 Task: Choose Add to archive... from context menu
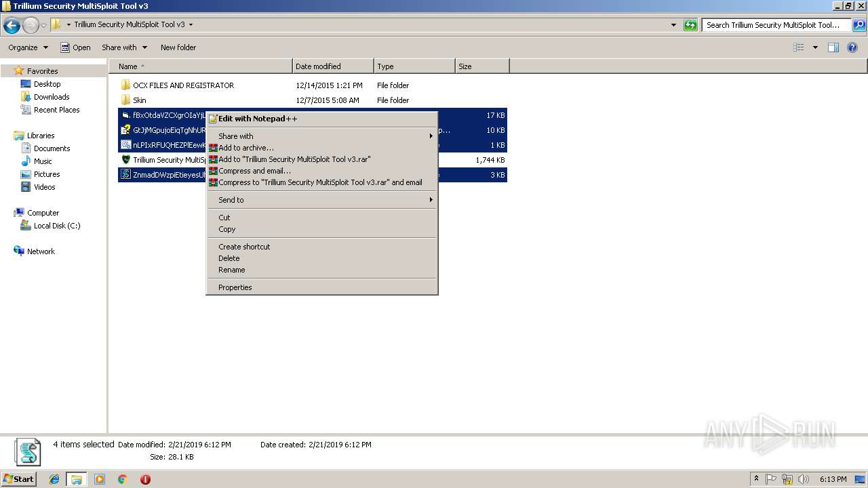point(322,148)
